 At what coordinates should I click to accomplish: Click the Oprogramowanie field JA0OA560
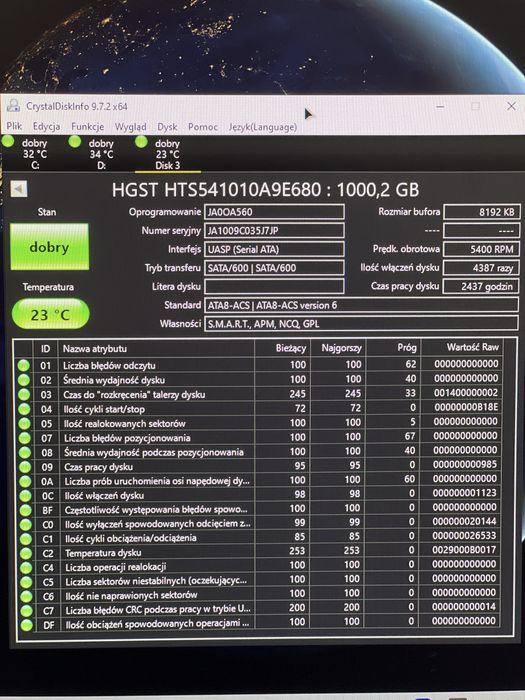tap(274, 212)
